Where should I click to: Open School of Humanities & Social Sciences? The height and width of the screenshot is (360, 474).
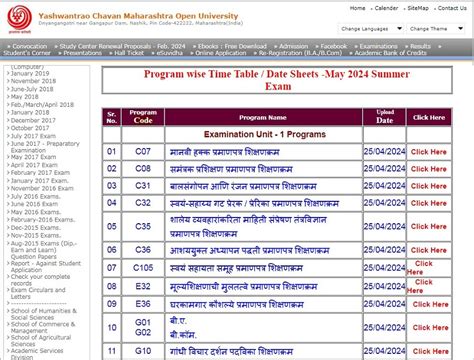pos(44,314)
